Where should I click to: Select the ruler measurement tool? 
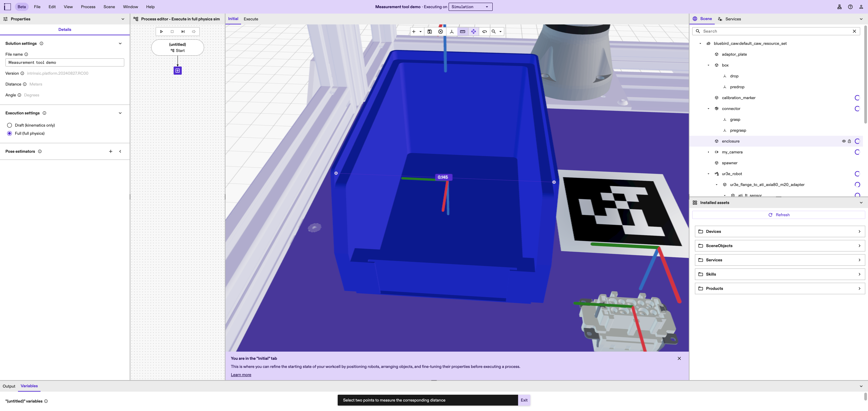(x=462, y=31)
